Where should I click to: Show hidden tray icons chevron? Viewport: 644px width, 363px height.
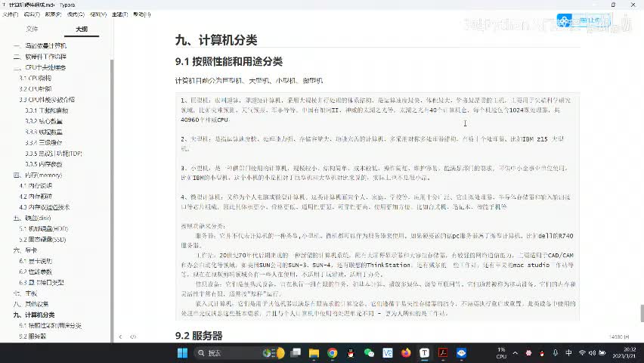[516, 352]
